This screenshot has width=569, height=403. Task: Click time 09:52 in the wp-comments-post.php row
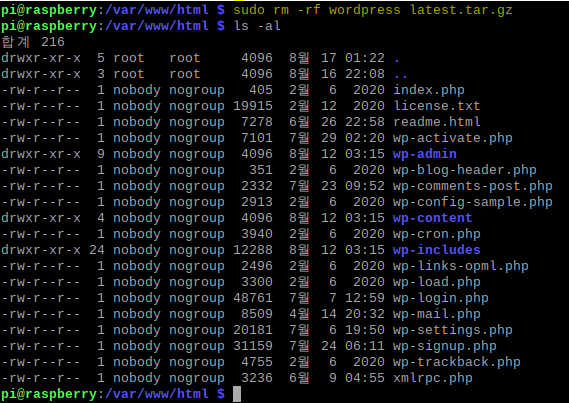[x=365, y=186]
